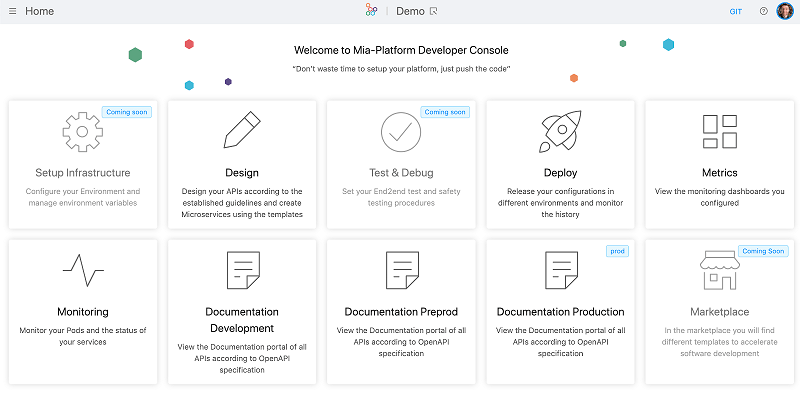The height and width of the screenshot is (410, 800).
Task: Open the Design card title
Action: pyautogui.click(x=242, y=173)
